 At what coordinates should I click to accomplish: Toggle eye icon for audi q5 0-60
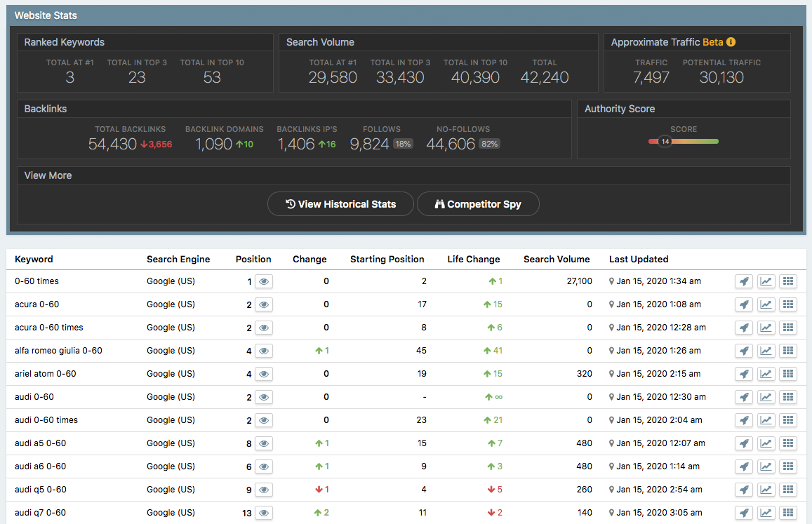click(x=264, y=490)
